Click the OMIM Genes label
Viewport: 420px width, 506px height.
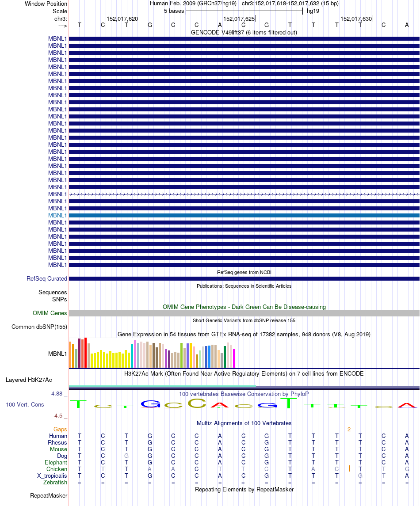50,313
